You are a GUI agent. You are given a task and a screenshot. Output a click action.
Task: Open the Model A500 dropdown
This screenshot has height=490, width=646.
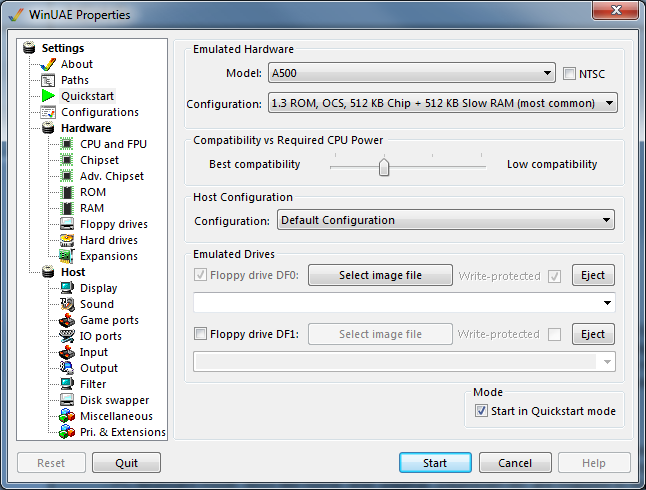(412, 73)
